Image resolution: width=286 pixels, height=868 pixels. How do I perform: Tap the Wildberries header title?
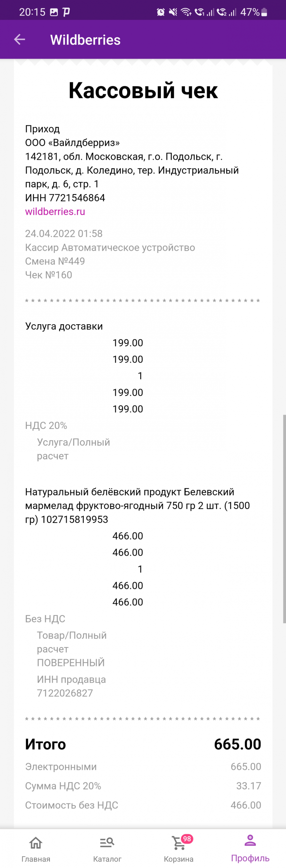(x=85, y=40)
